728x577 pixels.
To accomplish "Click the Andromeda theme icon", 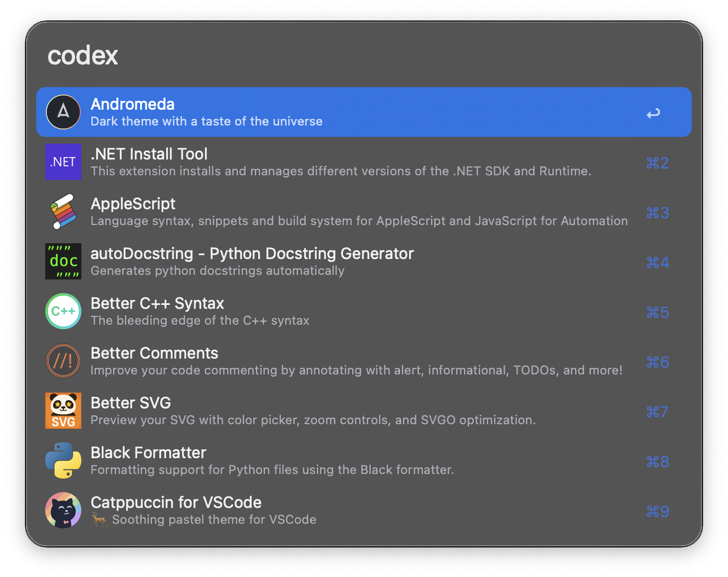I will (x=63, y=111).
